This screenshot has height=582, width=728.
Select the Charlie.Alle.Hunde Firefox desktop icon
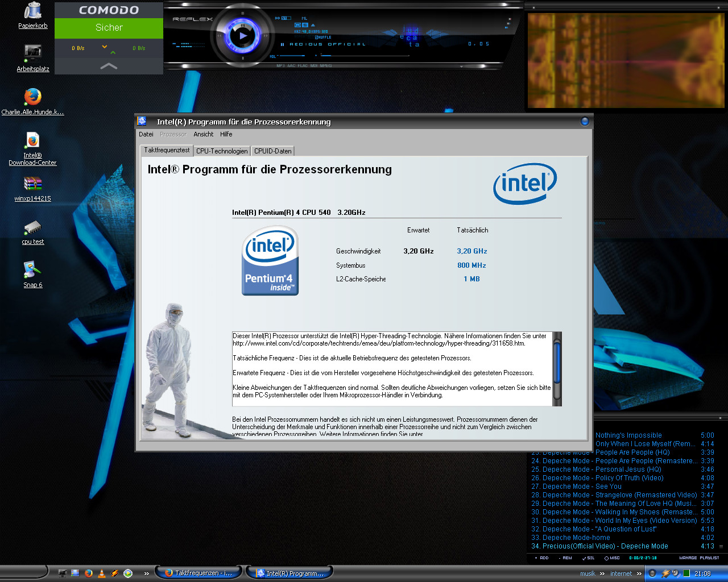point(33,101)
